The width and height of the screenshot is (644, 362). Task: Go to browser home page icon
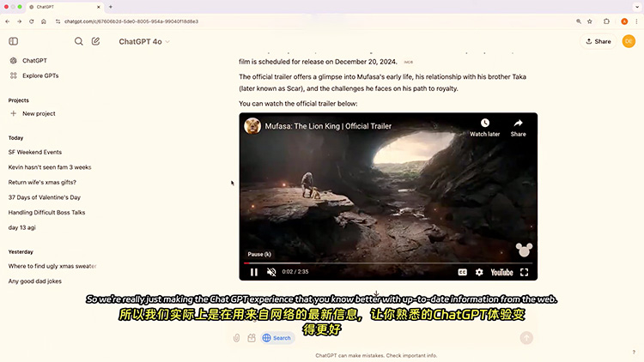pos(44,21)
